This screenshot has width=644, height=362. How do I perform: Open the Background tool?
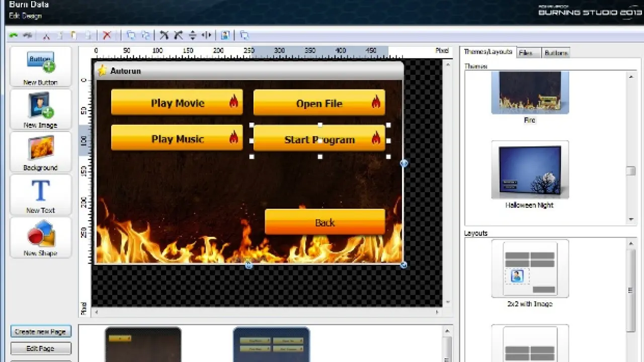click(41, 152)
